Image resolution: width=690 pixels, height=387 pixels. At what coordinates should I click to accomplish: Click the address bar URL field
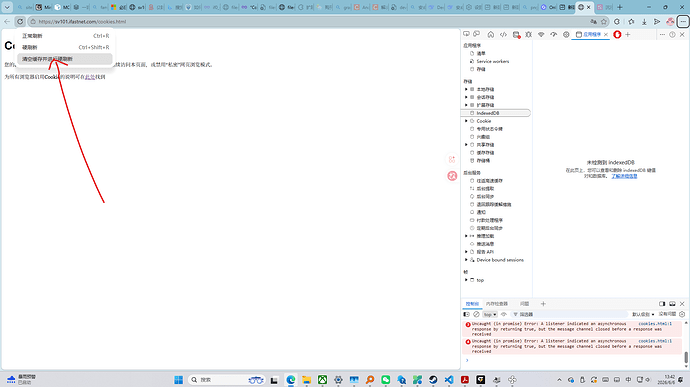pos(308,21)
